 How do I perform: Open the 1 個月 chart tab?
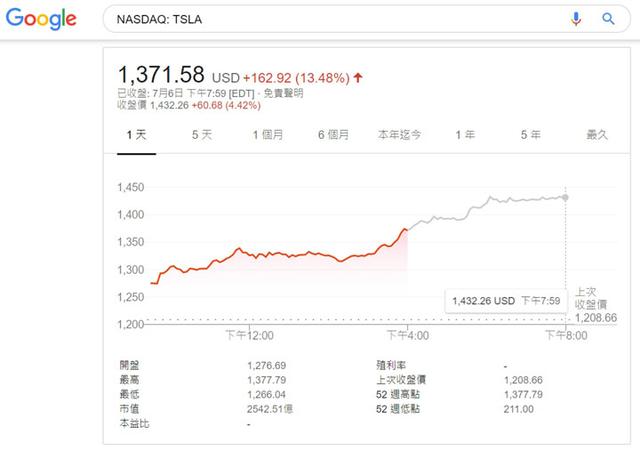(x=268, y=134)
